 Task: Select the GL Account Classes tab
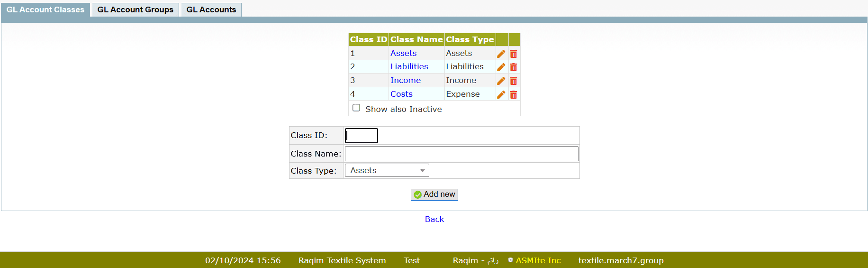coord(45,9)
